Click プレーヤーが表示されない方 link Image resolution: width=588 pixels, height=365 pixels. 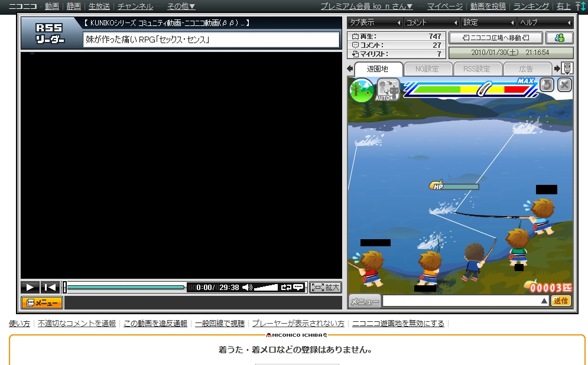click(x=298, y=324)
